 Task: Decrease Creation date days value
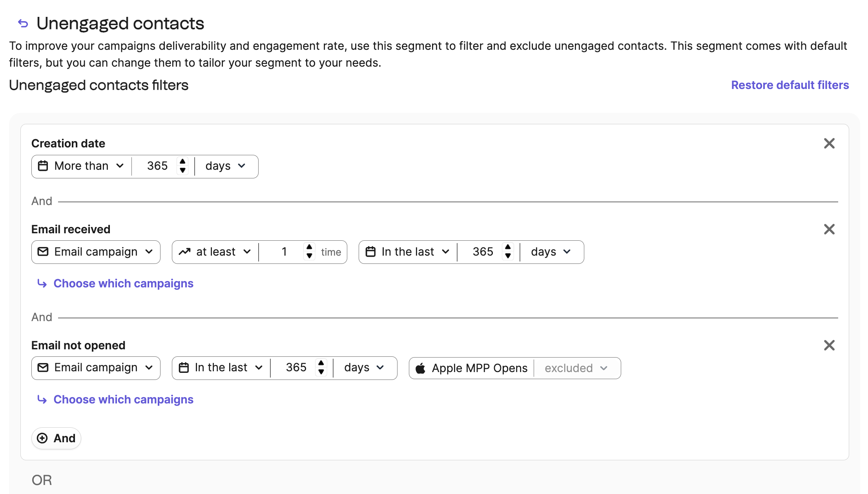(x=182, y=171)
